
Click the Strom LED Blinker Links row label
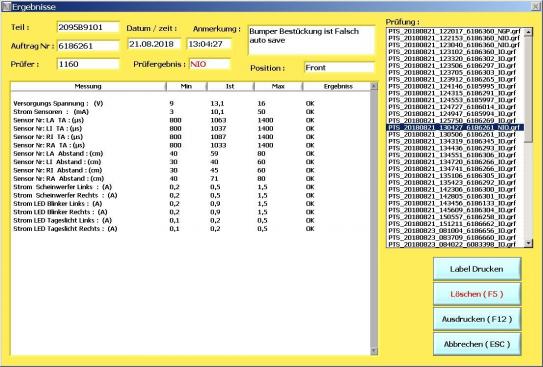point(58,204)
